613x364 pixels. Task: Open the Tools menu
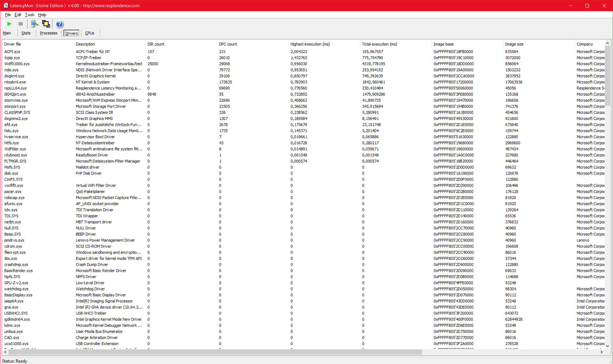pyautogui.click(x=29, y=15)
